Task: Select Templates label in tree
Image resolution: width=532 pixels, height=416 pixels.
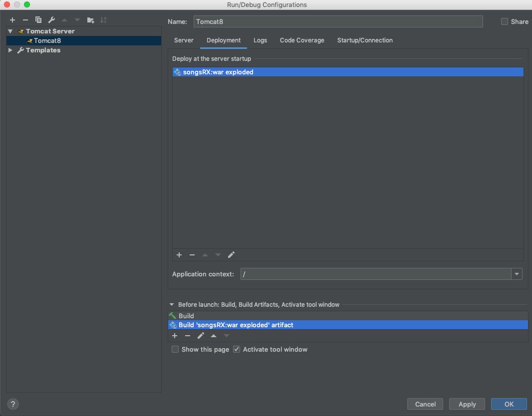Action: pyautogui.click(x=43, y=50)
